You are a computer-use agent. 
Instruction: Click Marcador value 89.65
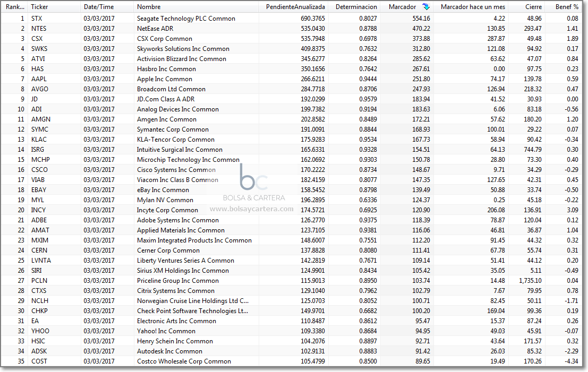(422, 362)
